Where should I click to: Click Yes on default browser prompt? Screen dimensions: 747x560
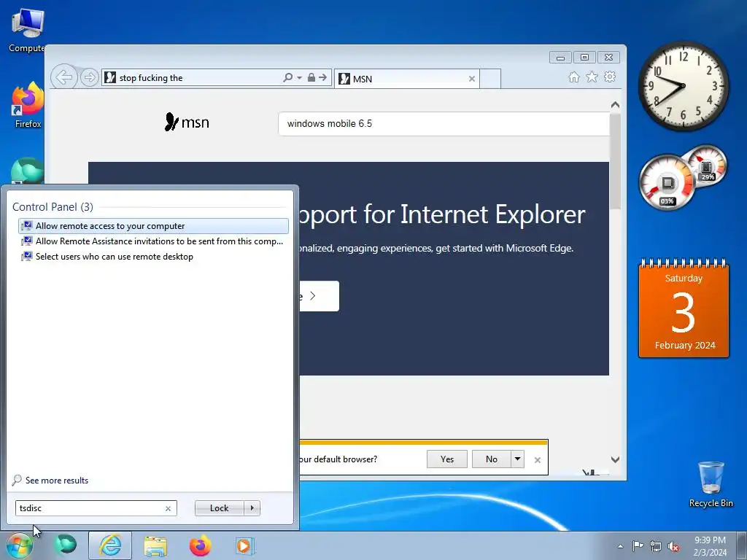447,459
